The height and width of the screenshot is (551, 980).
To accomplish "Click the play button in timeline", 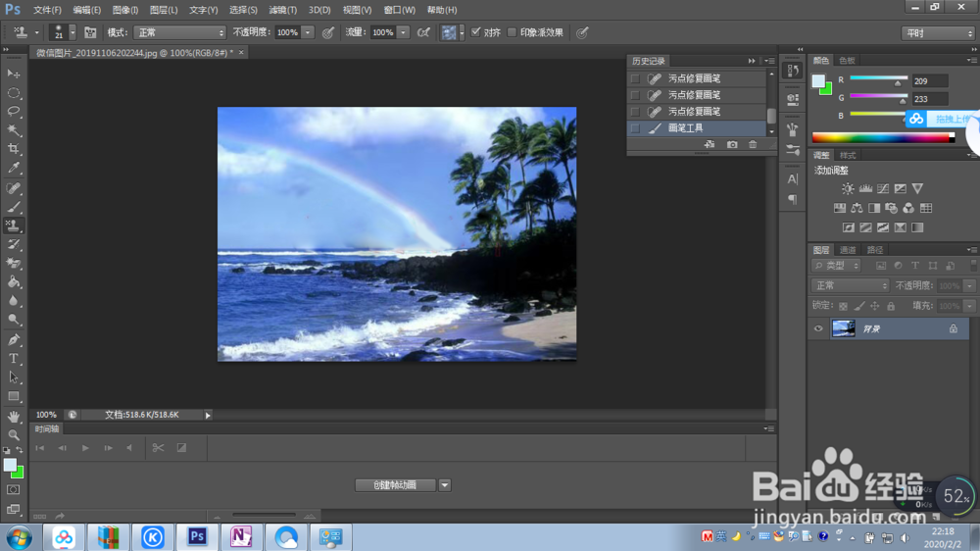I will (x=85, y=448).
